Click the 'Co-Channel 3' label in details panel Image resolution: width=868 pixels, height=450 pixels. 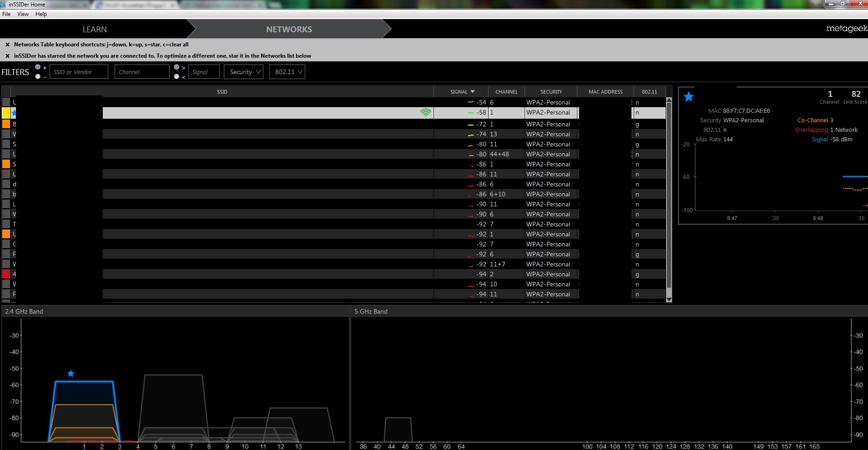[x=815, y=120]
